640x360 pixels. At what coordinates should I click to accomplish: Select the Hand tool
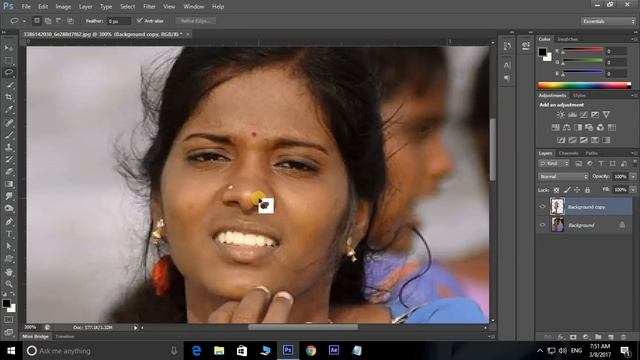tap(9, 272)
